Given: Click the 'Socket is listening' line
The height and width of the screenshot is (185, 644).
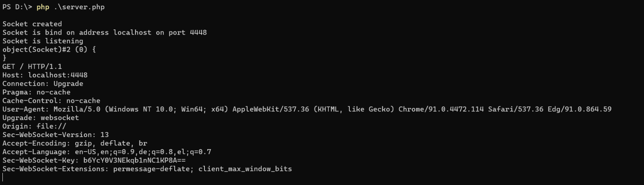Looking at the screenshot, I should click(43, 41).
